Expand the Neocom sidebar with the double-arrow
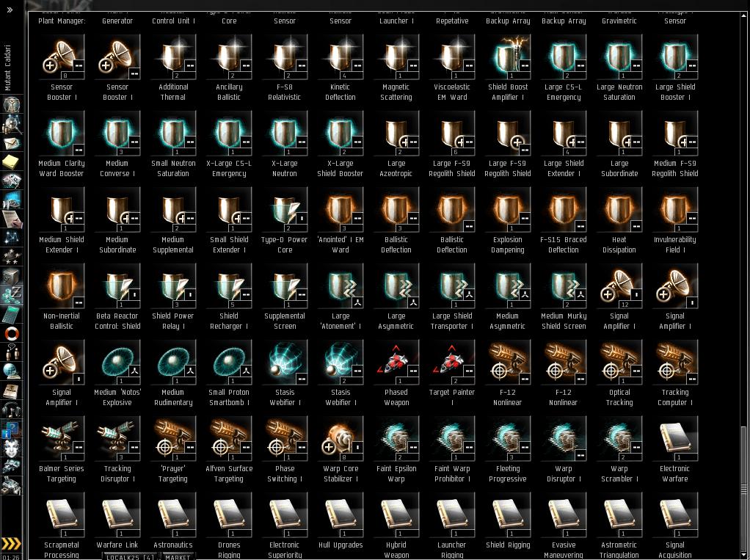 tap(10, 10)
